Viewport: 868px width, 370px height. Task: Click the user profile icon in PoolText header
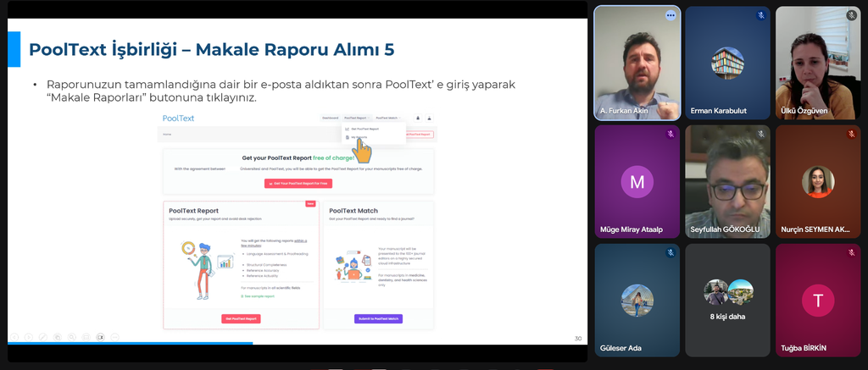tap(429, 118)
